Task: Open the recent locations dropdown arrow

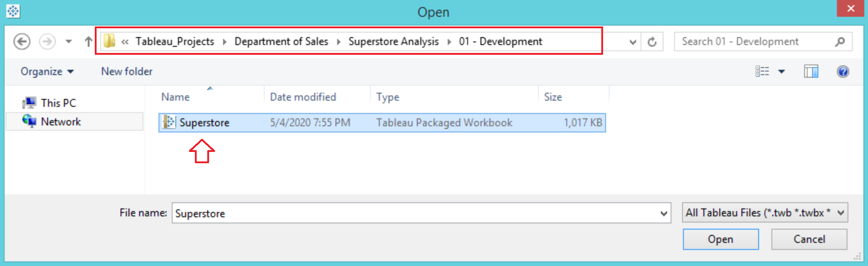Action: click(x=69, y=42)
